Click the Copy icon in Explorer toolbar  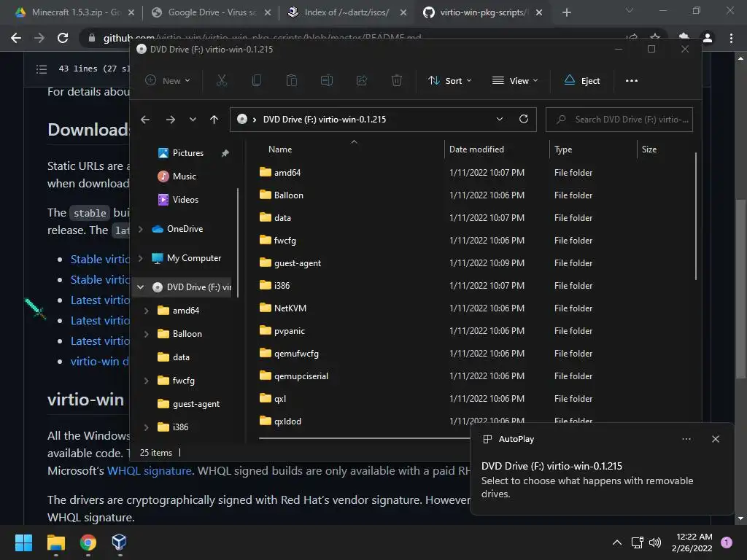256,80
